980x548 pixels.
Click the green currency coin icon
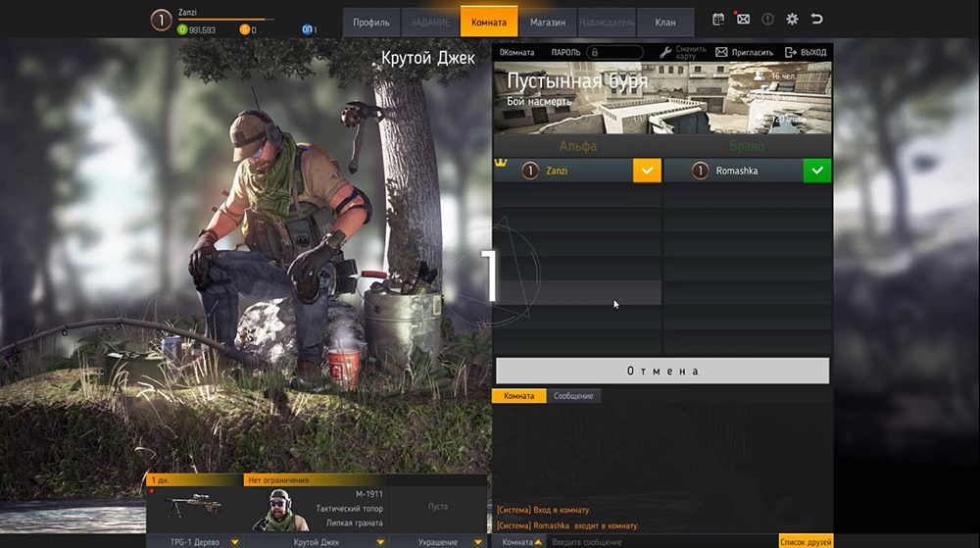pyautogui.click(x=182, y=30)
